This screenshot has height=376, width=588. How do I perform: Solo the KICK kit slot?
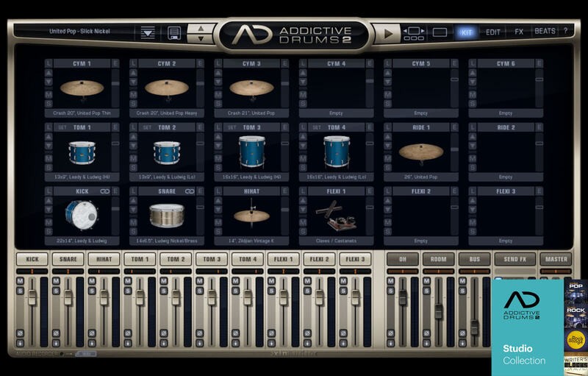tap(49, 231)
